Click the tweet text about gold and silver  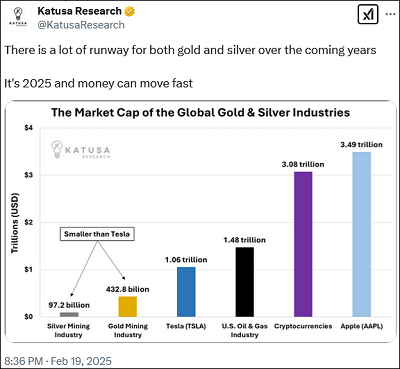coord(190,50)
